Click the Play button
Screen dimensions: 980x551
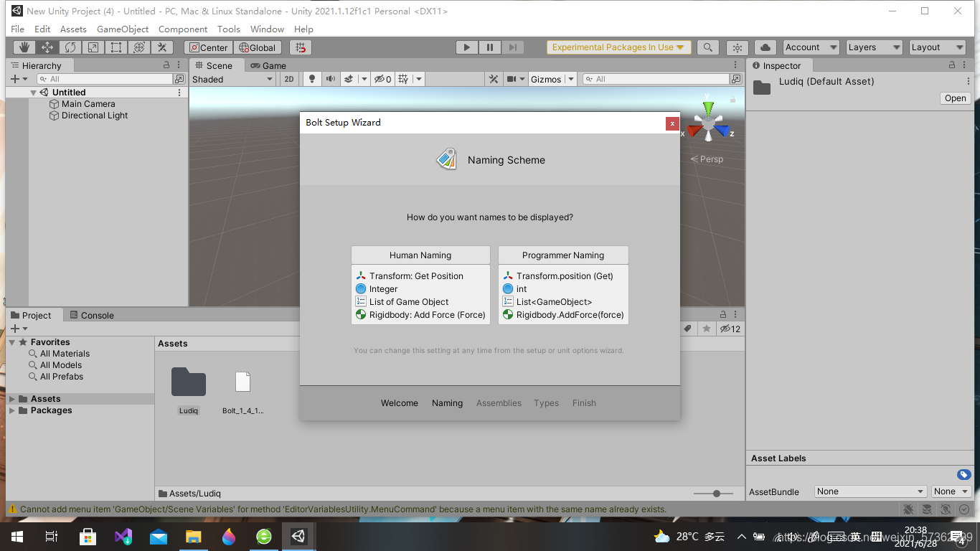466,47
